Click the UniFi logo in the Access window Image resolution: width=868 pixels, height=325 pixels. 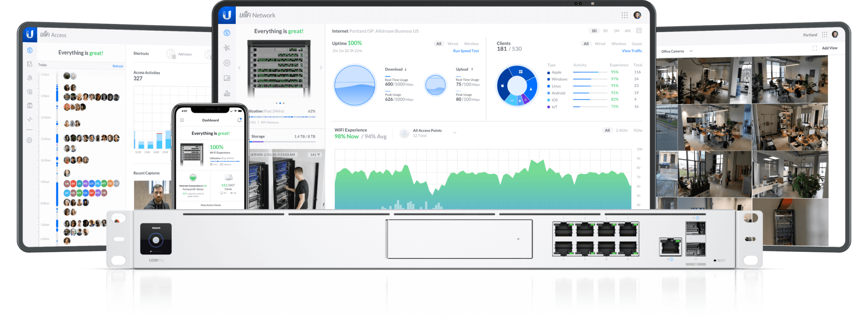(x=30, y=34)
